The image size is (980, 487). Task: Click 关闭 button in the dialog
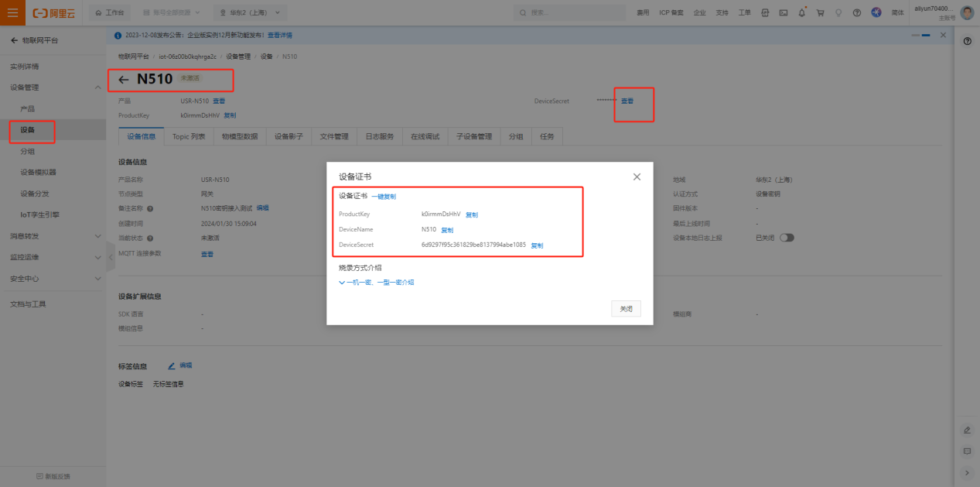(626, 308)
